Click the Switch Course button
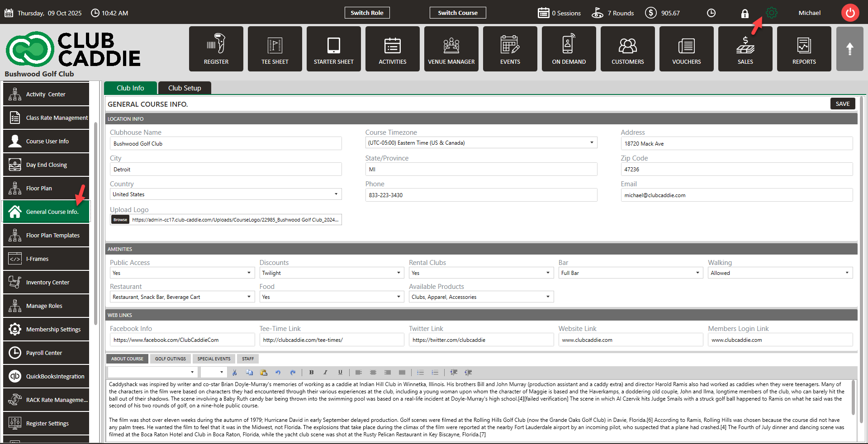This screenshot has height=444, width=868. [457, 13]
